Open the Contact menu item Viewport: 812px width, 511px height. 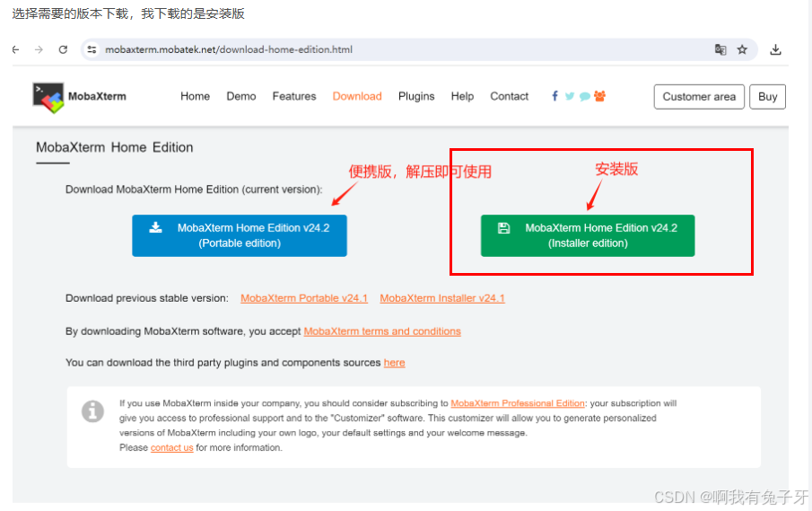[x=509, y=96]
